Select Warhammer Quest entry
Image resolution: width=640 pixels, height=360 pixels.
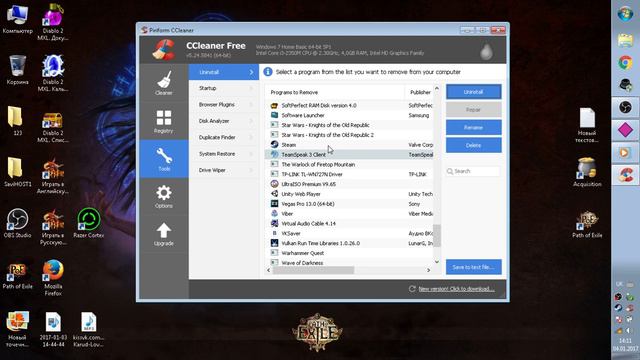(349, 253)
